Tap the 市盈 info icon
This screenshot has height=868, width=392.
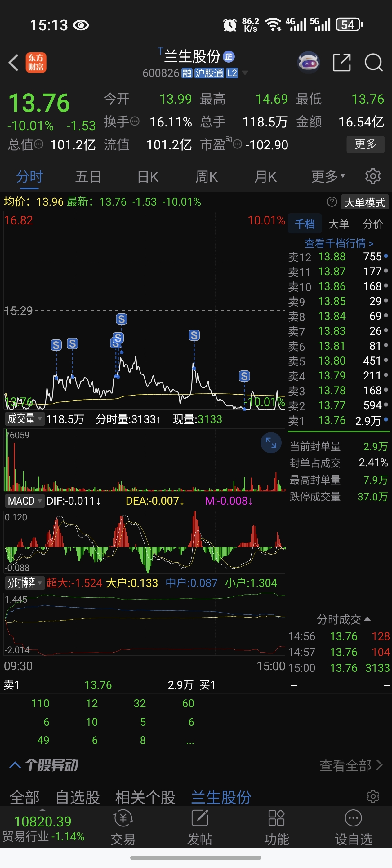(238, 144)
